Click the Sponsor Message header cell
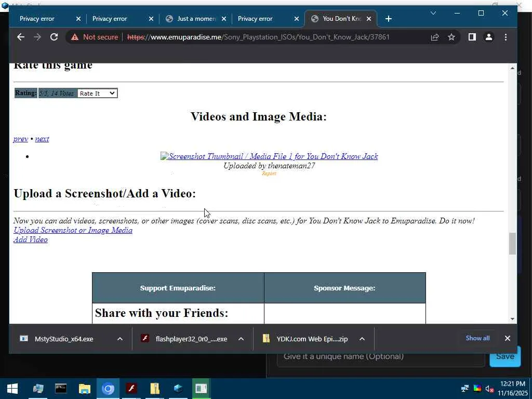The height and width of the screenshot is (399, 532). (345, 288)
